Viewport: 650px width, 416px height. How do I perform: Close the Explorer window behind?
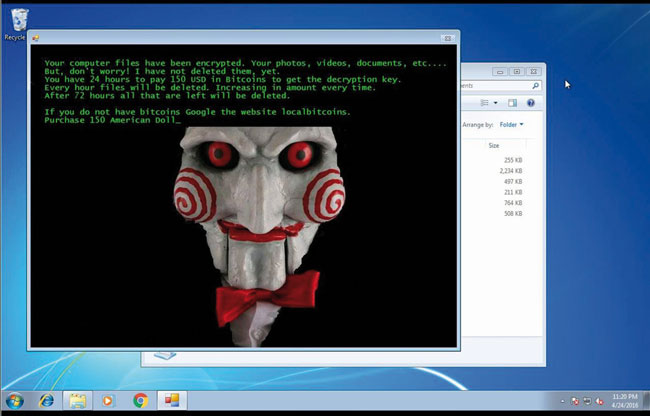tap(534, 72)
